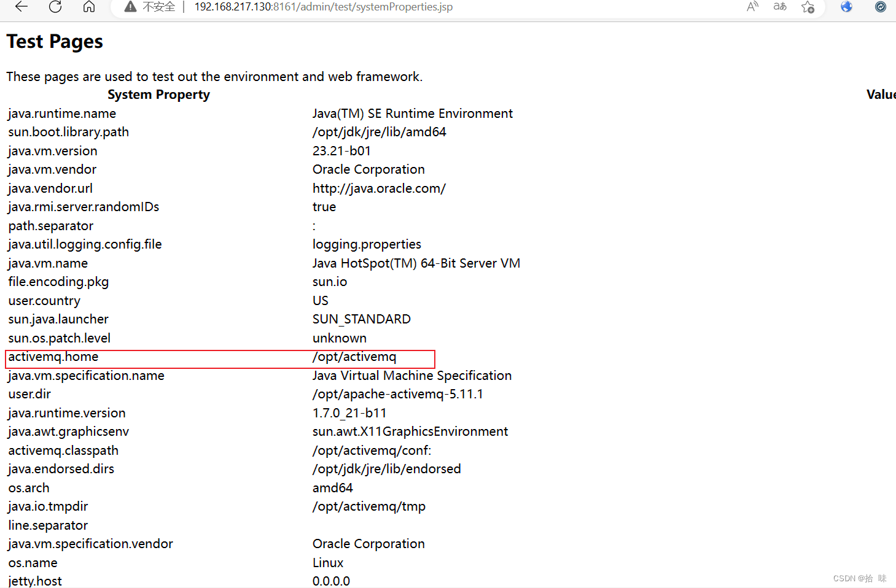Select value 'logging.properties'

click(x=367, y=244)
